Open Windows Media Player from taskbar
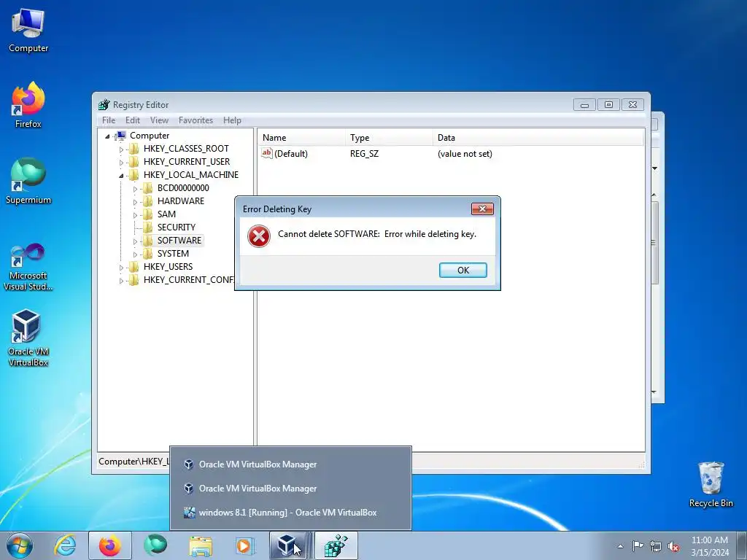This screenshot has height=560, width=747. [x=245, y=545]
